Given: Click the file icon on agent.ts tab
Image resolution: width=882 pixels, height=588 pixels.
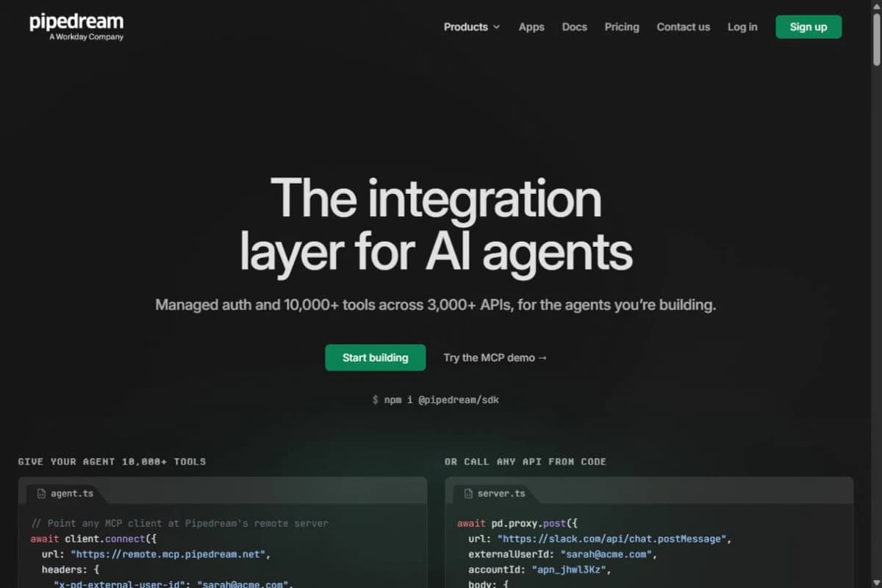Looking at the screenshot, I should tap(40, 493).
